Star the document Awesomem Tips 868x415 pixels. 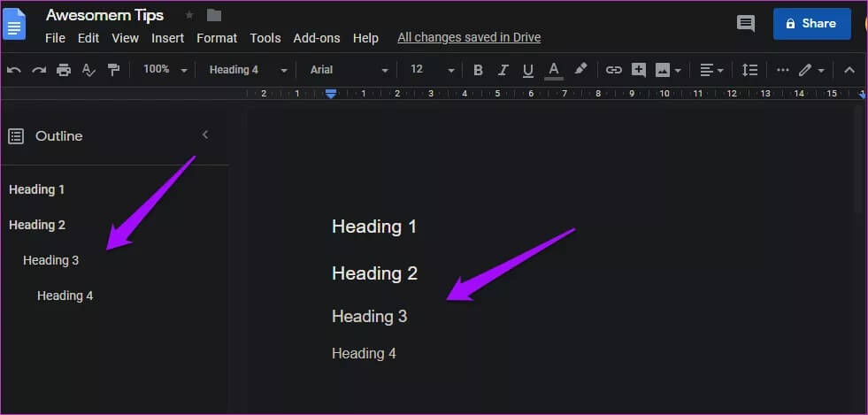tap(189, 15)
